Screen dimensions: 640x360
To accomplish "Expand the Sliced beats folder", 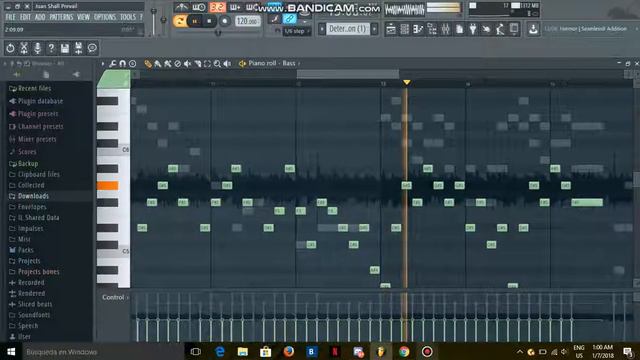I will [31, 304].
